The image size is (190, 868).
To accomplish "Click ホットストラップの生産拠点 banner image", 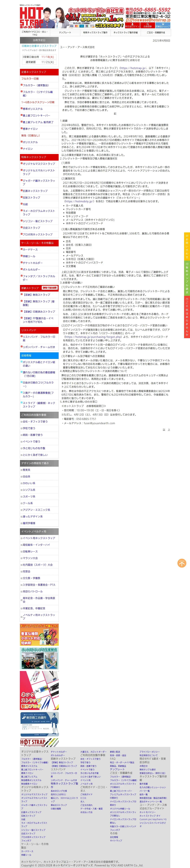I will pyautogui.click(x=39, y=658).
